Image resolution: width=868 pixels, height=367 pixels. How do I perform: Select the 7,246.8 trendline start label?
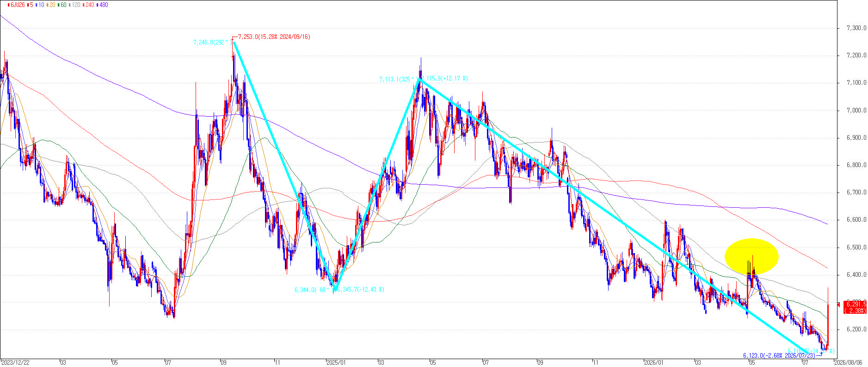coord(214,42)
